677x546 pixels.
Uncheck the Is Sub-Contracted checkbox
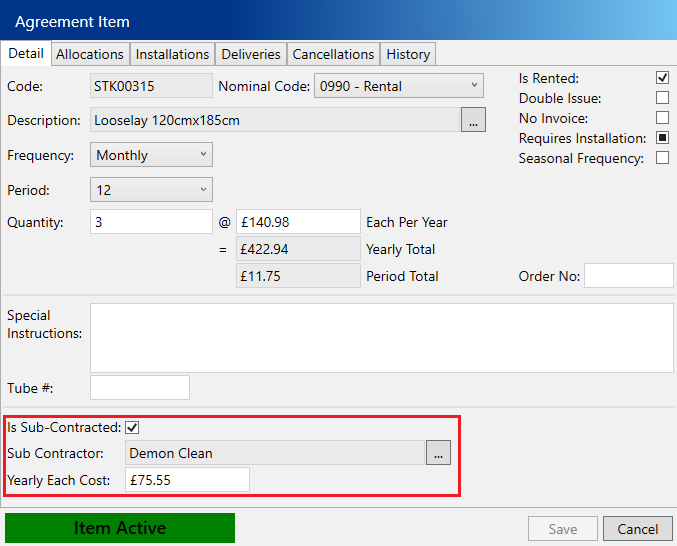(132, 428)
